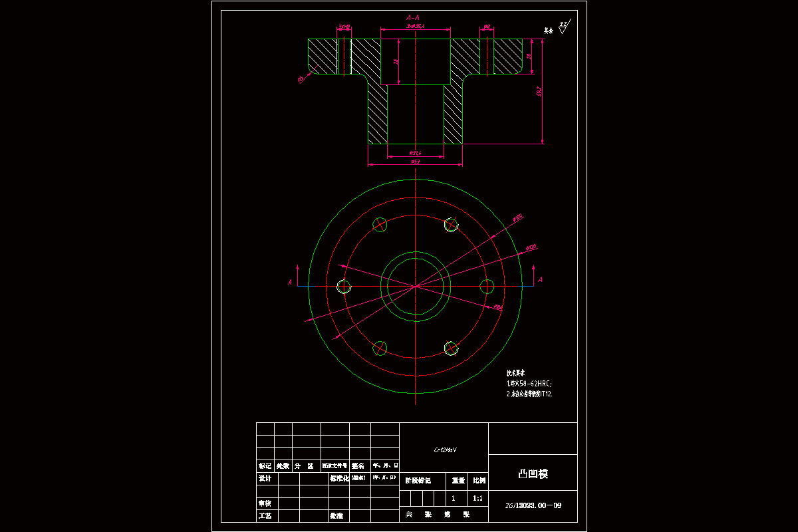Image resolution: width=798 pixels, height=532 pixels.
Task: Click the '处数' column header
Action: 283,466
